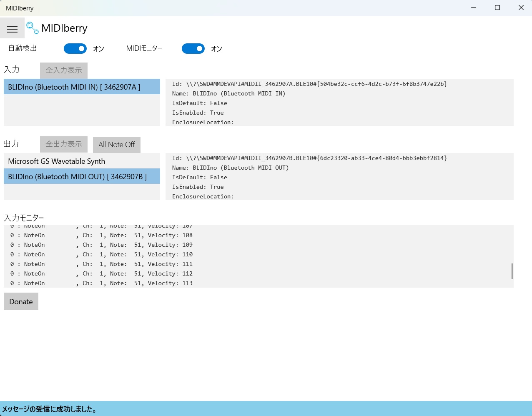Click output detail 'Name: BLIDIno (Bluetooth MIDI OUT)'
Viewport: 532px width, 416px height.
[231, 168]
